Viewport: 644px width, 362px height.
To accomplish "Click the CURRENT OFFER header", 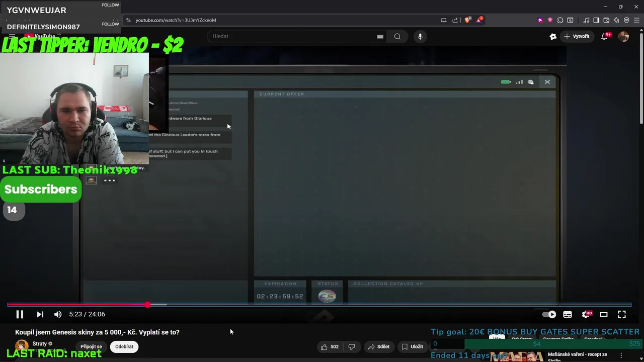I will click(282, 94).
